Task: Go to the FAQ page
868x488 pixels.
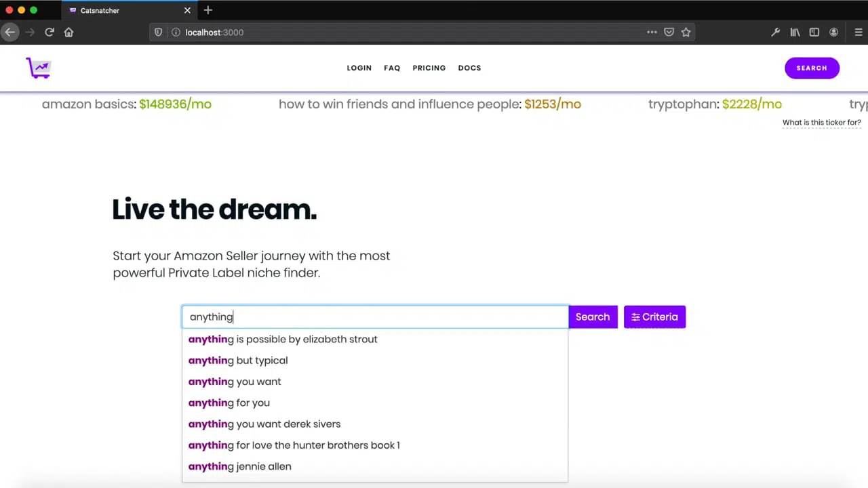Action: pyautogui.click(x=392, y=68)
